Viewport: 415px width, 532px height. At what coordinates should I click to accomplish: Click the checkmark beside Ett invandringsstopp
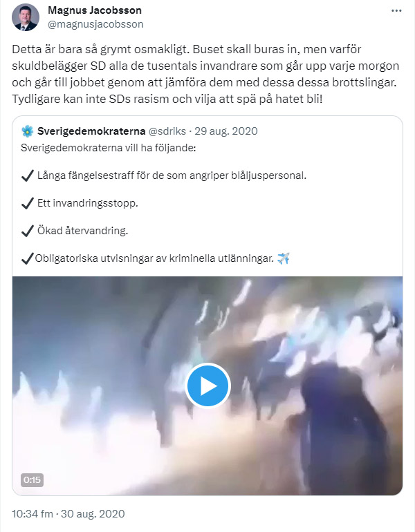point(28,203)
